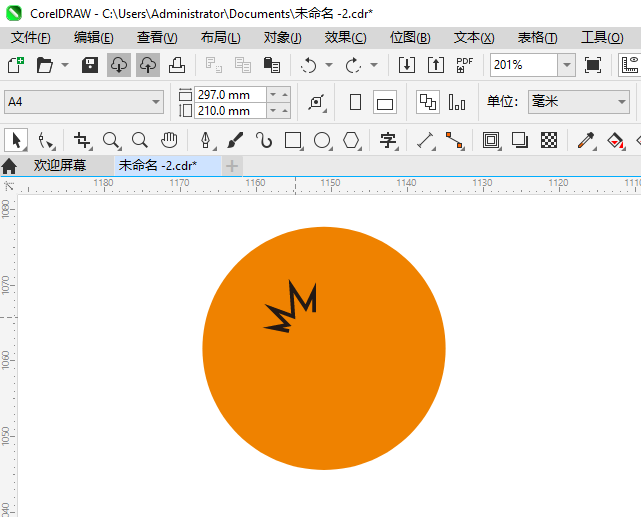The image size is (641, 517).
Task: Save document floppy disk icon
Action: point(90,65)
